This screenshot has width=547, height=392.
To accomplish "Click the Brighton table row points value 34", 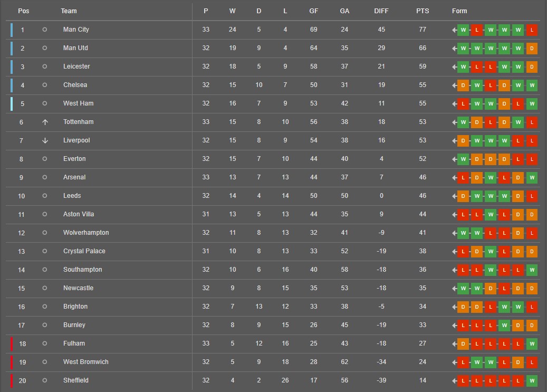I will [x=423, y=307].
